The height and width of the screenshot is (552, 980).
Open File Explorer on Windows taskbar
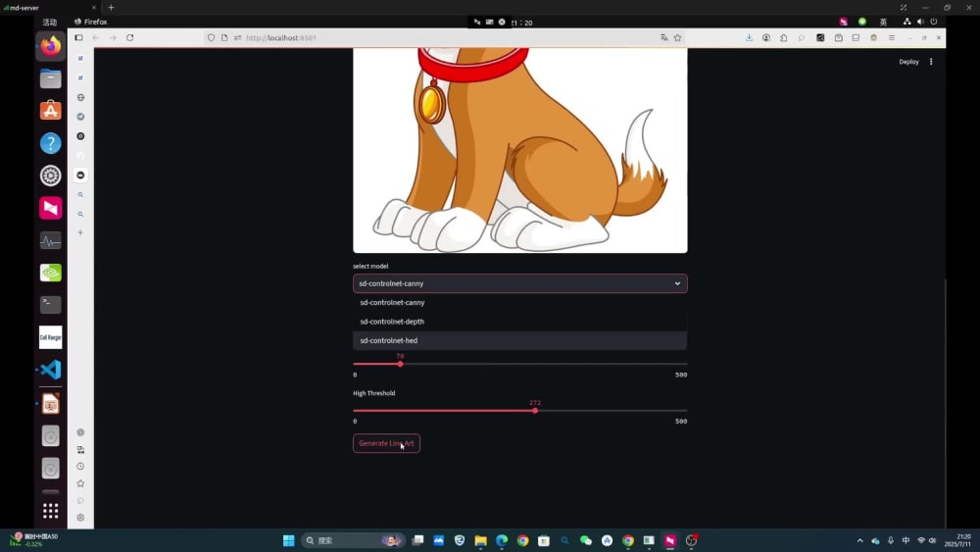[480, 540]
